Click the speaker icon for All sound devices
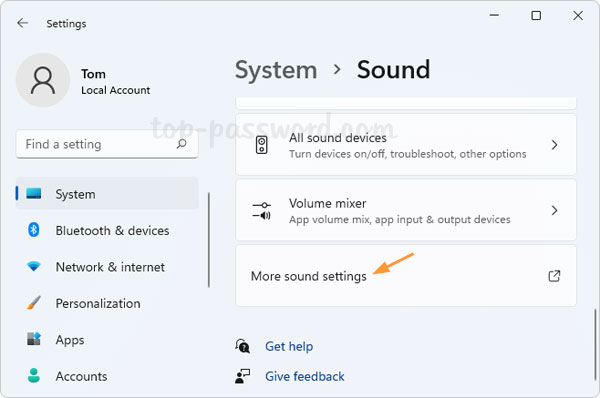The height and width of the screenshot is (398, 600). point(262,145)
